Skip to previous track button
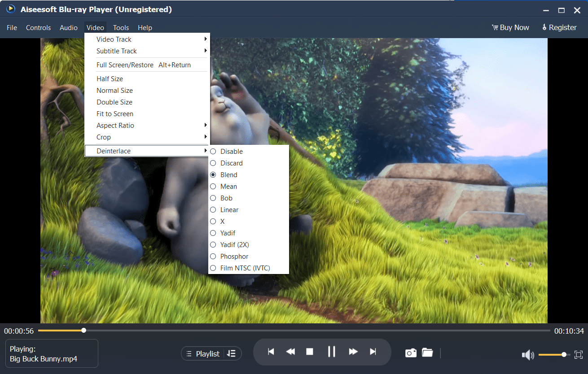Viewport: 588px width, 374px height. (x=271, y=352)
